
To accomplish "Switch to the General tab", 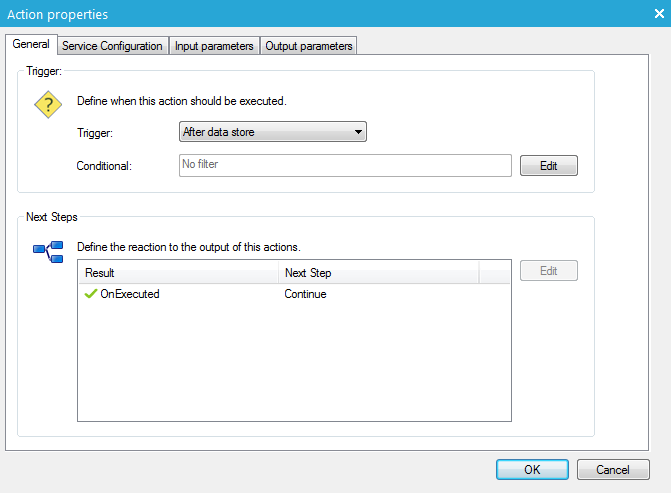I will (31, 45).
